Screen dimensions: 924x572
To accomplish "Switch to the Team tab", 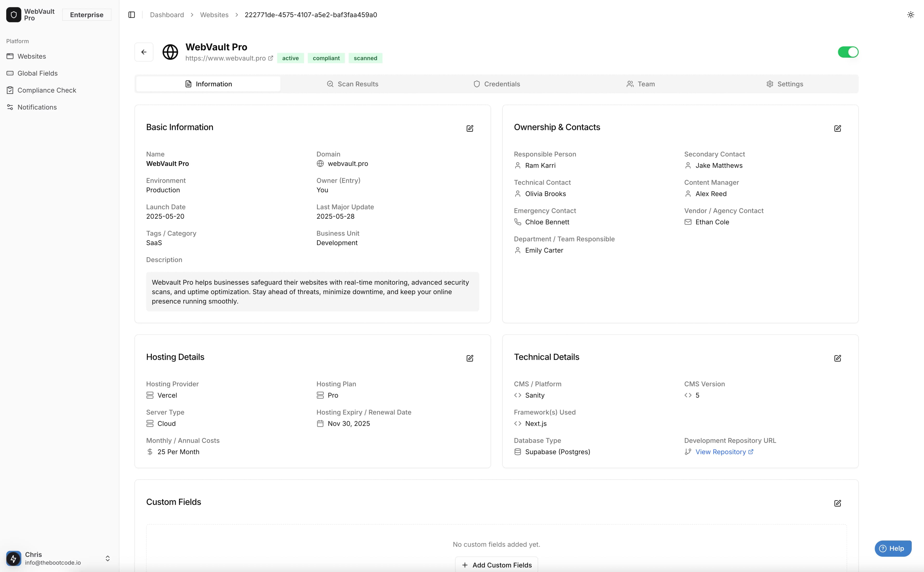I will 640,84.
